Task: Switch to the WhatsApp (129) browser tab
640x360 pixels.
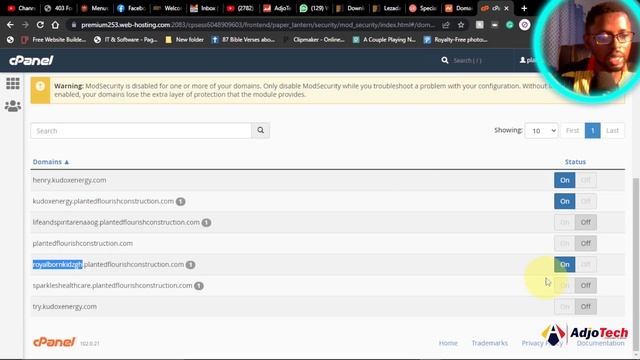Action: pos(313,8)
